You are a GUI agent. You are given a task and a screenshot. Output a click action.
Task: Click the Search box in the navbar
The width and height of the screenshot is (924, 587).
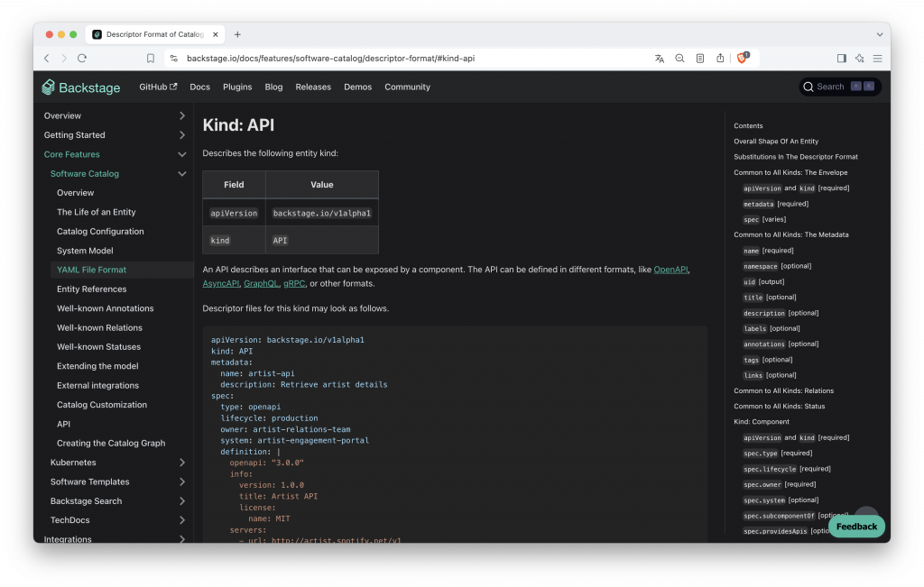pos(840,87)
